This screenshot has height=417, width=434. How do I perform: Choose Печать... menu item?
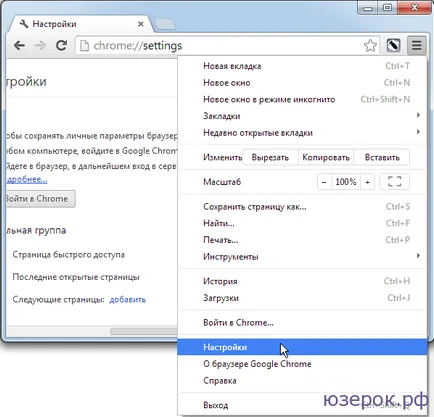(x=302, y=240)
